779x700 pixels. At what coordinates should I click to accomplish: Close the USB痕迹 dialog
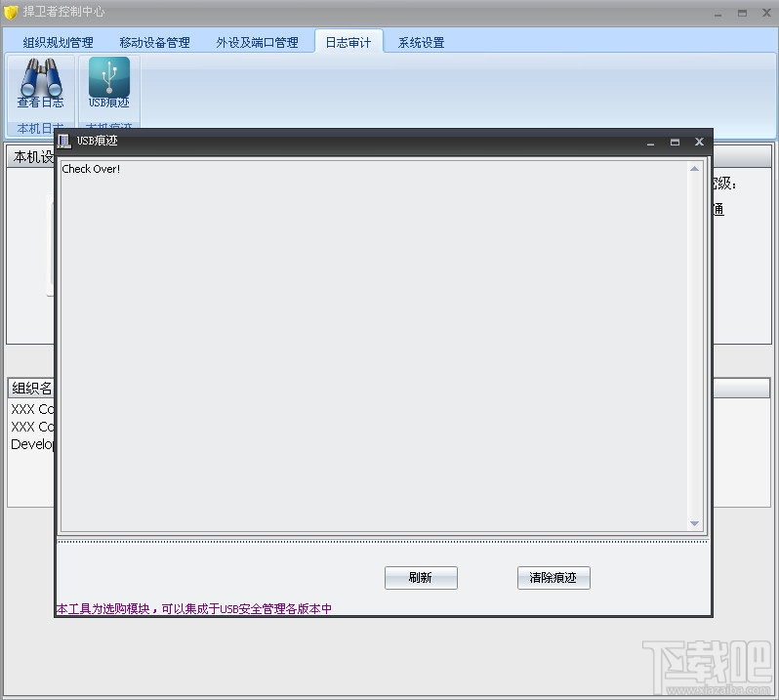click(699, 143)
